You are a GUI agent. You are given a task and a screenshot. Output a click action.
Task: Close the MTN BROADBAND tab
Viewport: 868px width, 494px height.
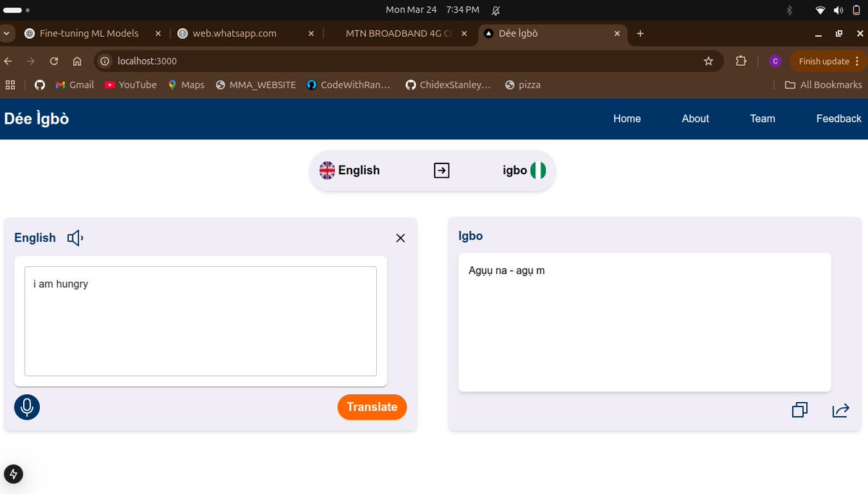[x=464, y=33]
